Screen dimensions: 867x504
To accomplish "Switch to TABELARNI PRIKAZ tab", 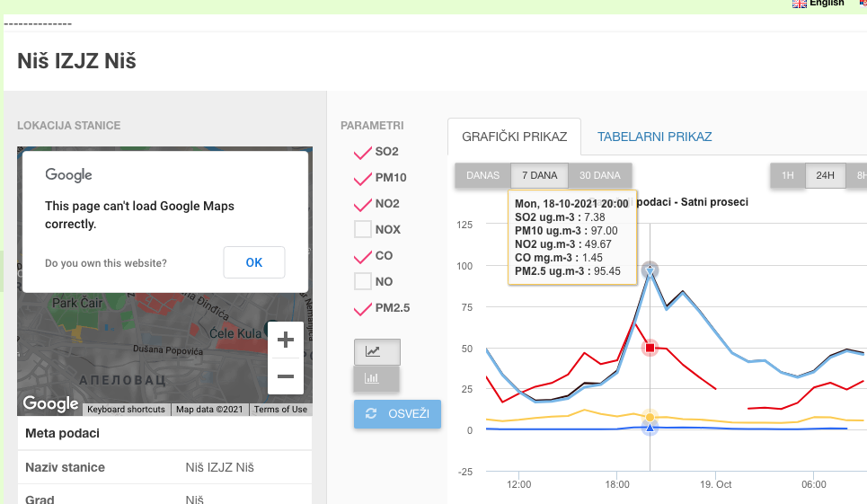I will coord(654,137).
